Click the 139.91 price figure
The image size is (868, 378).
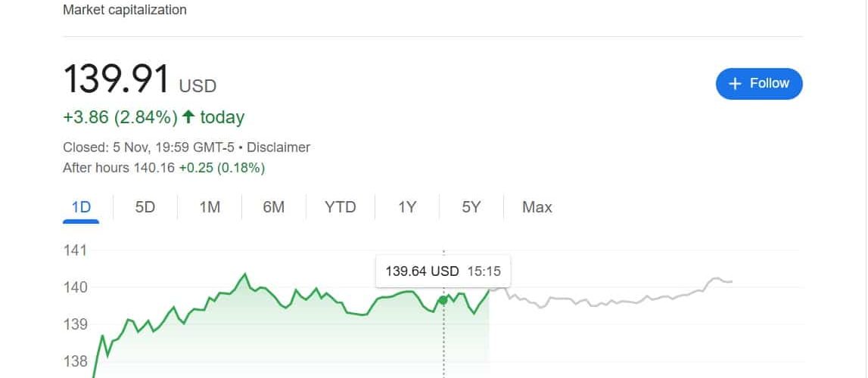pyautogui.click(x=116, y=79)
